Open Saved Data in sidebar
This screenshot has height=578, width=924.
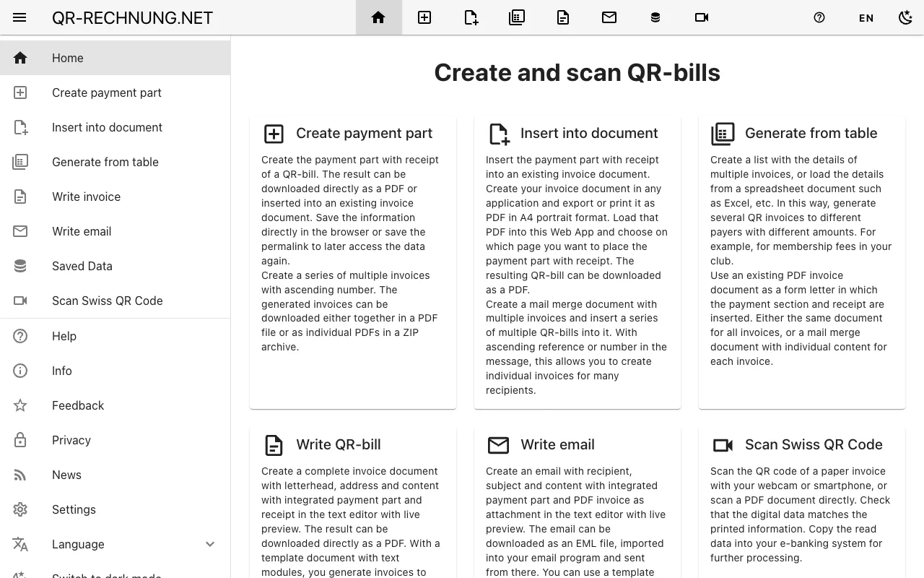coord(115,266)
